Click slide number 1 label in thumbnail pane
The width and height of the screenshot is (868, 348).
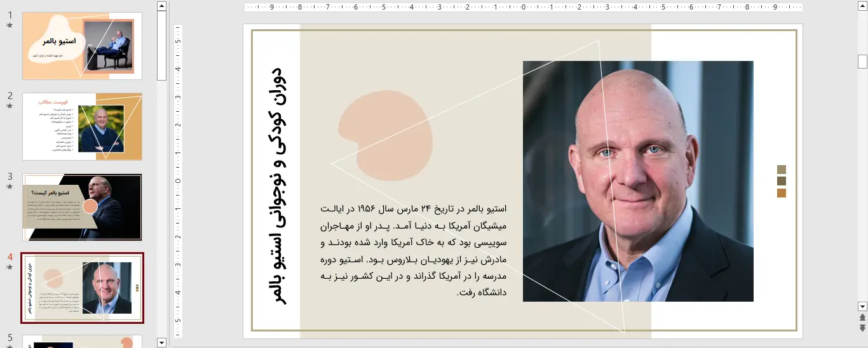coord(10,15)
